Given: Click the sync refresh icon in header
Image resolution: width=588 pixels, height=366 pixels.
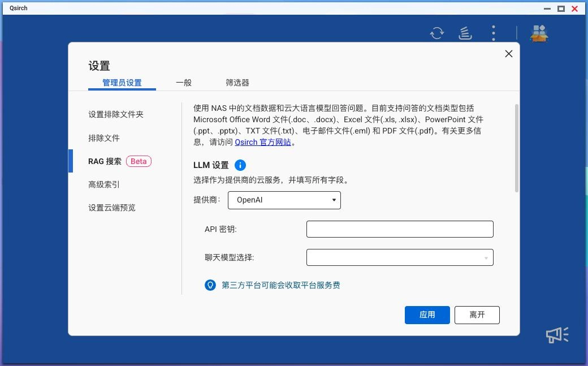Looking at the screenshot, I should 437,33.
